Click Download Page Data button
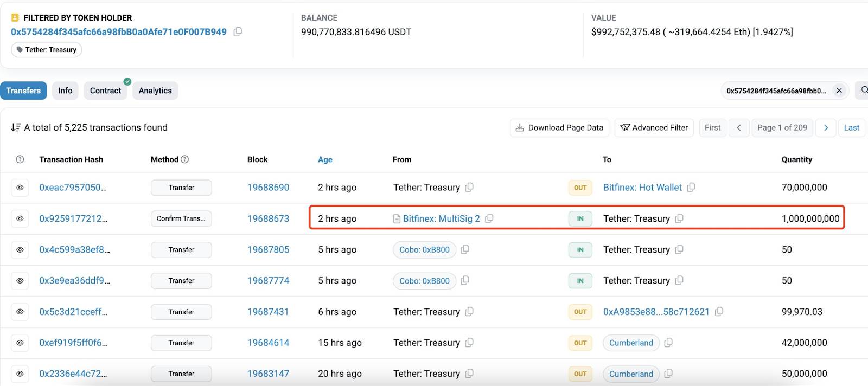 click(559, 127)
